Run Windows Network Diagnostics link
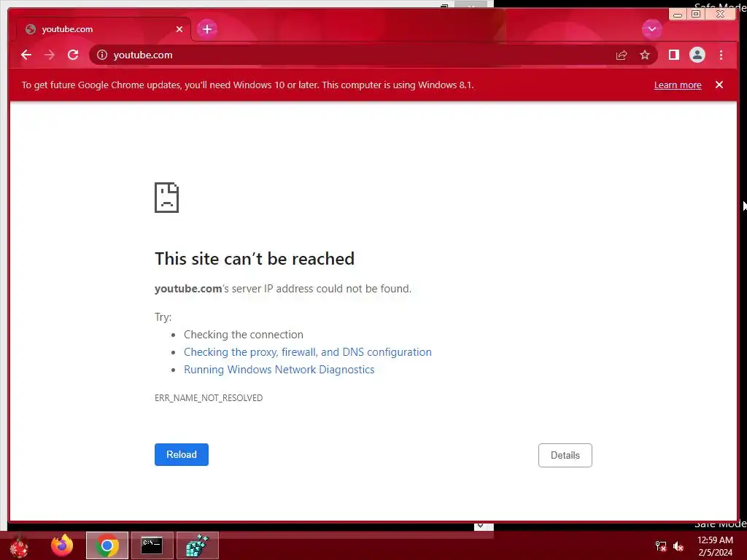This screenshot has width=747, height=560. (279, 370)
